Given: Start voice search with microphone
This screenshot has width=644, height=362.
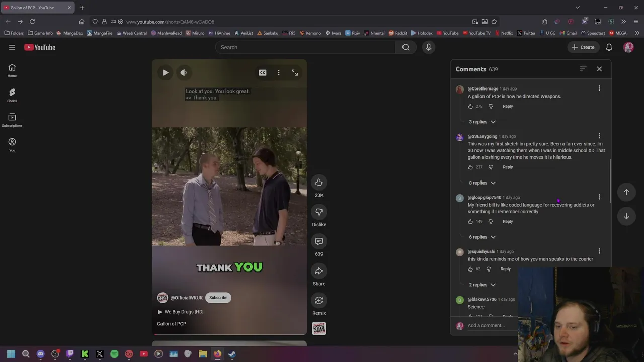Looking at the screenshot, I should click(x=429, y=47).
